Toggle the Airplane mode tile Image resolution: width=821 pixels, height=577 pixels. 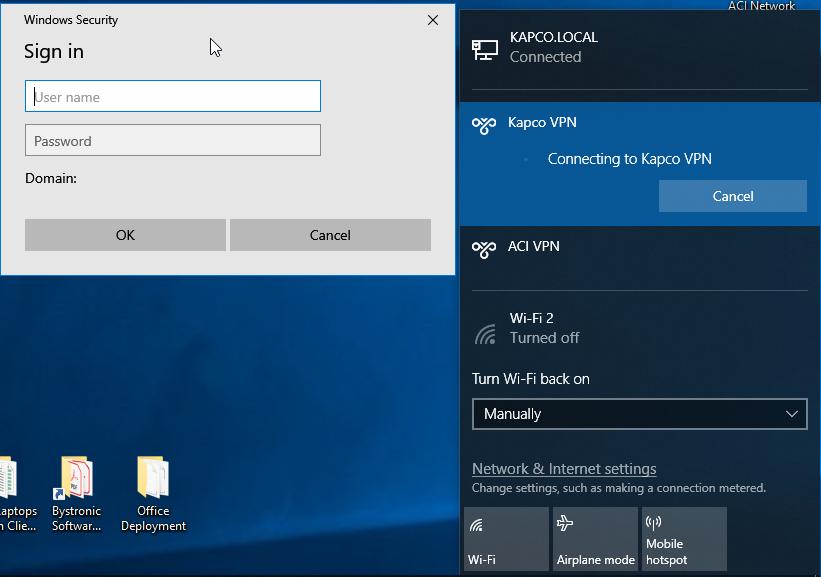[595, 539]
